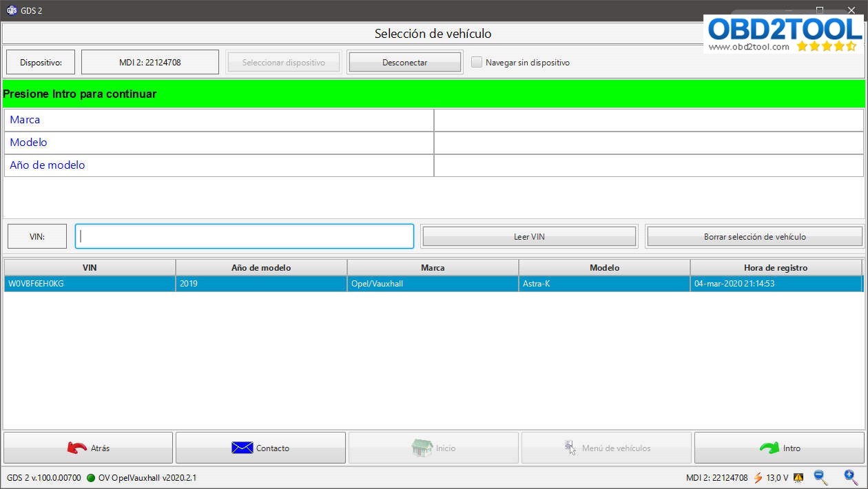This screenshot has width=868, height=489.
Task: Click the green status dot in status bar
Action: [91, 477]
